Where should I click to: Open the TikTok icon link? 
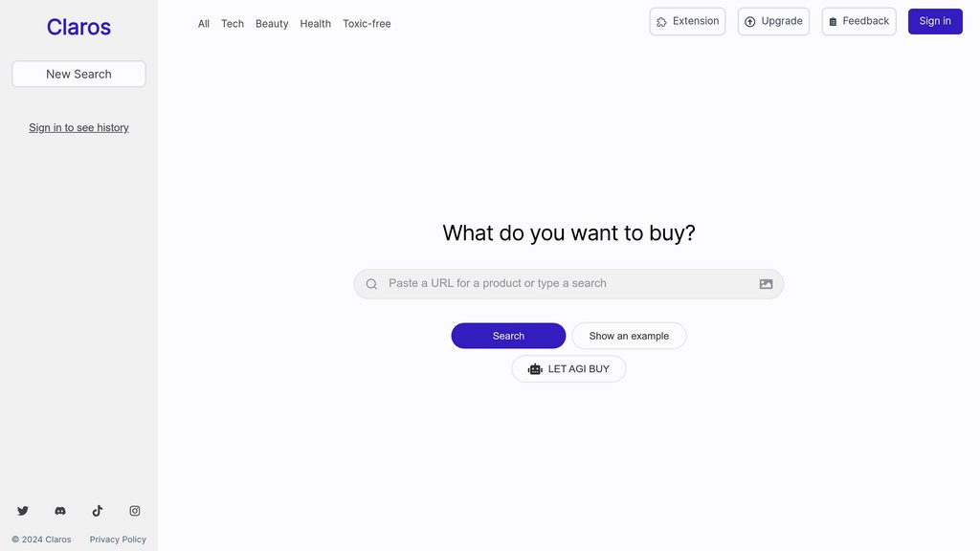click(x=98, y=511)
